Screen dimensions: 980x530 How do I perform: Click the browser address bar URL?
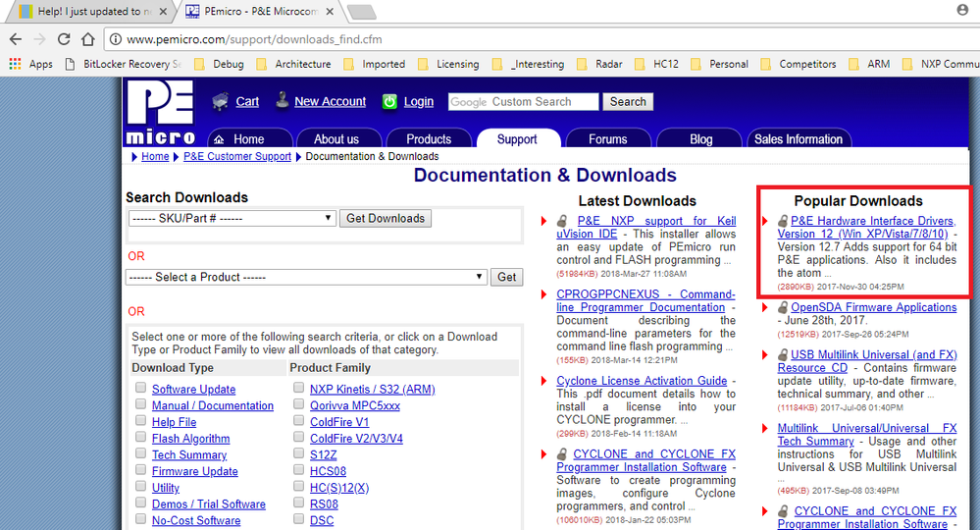(254, 39)
